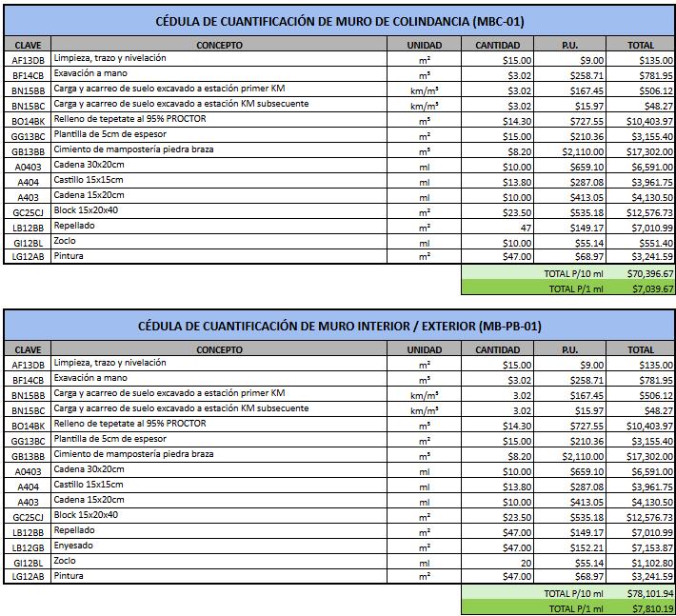Select A0403 clave in the MB-PB-01 table
The width and height of the screenshot is (676, 616).
point(28,471)
